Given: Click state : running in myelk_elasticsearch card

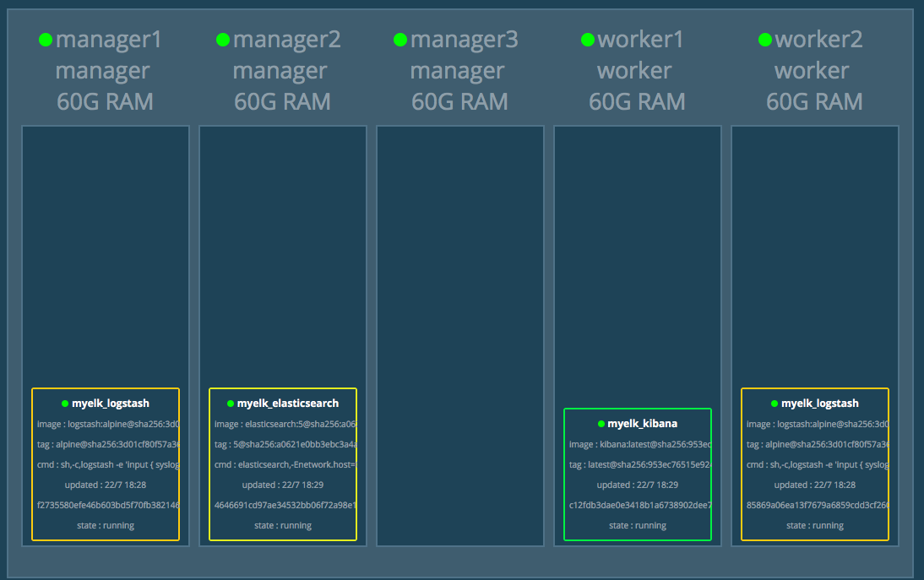Looking at the screenshot, I should click(x=283, y=526).
